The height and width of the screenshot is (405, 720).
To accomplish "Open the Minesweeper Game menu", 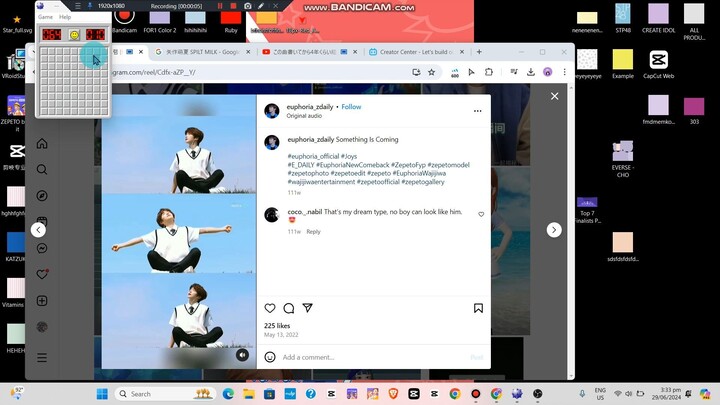I will [x=45, y=17].
